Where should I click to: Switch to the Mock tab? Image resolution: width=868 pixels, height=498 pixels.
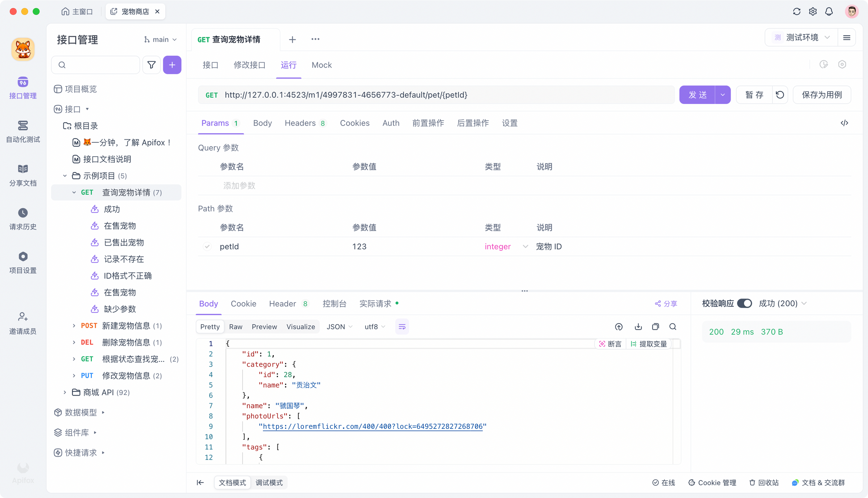pos(322,65)
